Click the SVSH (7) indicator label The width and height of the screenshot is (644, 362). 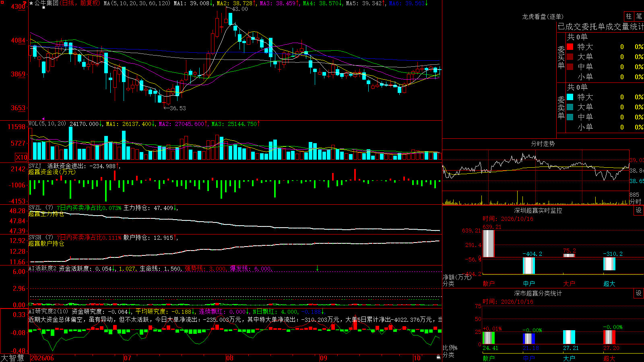[x=41, y=237]
